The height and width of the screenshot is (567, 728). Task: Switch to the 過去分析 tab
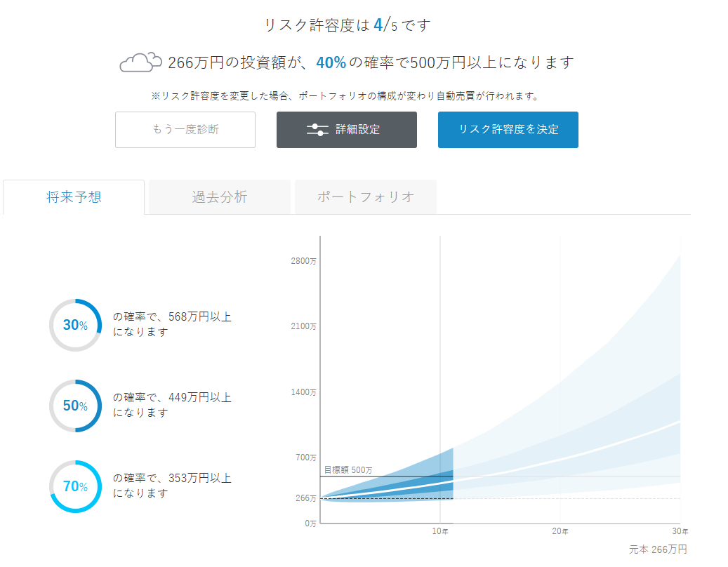click(x=218, y=197)
